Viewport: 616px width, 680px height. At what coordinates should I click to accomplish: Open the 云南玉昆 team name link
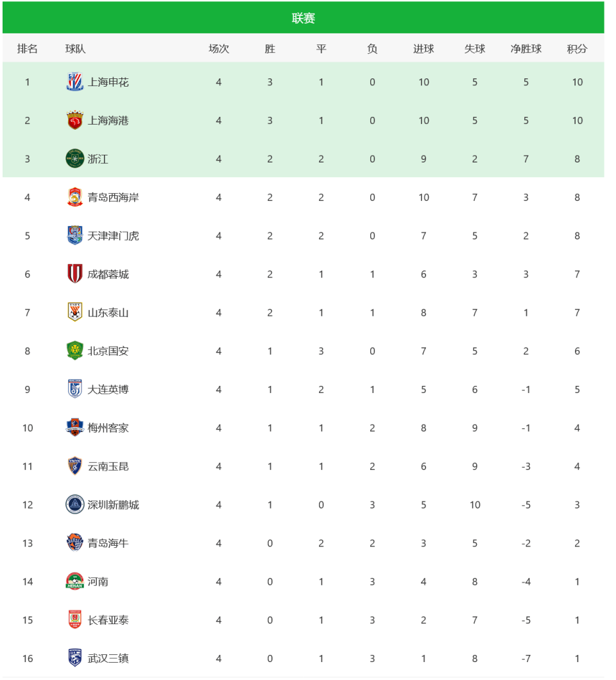pyautogui.click(x=108, y=466)
